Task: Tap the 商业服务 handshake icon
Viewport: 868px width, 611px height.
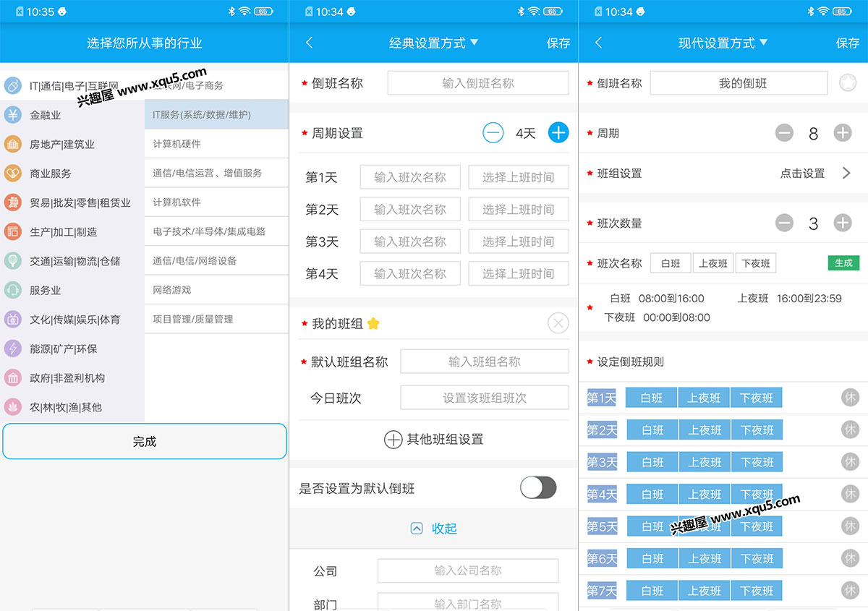Action: pyautogui.click(x=13, y=173)
